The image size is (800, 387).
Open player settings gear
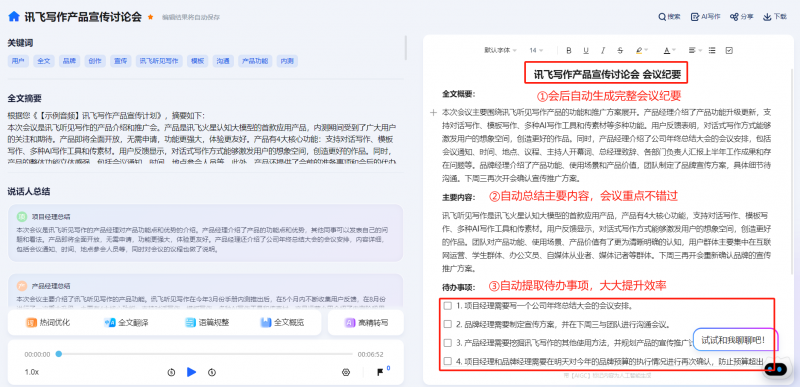[x=346, y=372]
